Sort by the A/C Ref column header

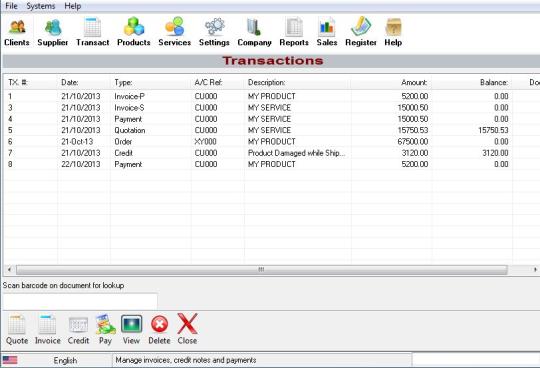click(218, 83)
